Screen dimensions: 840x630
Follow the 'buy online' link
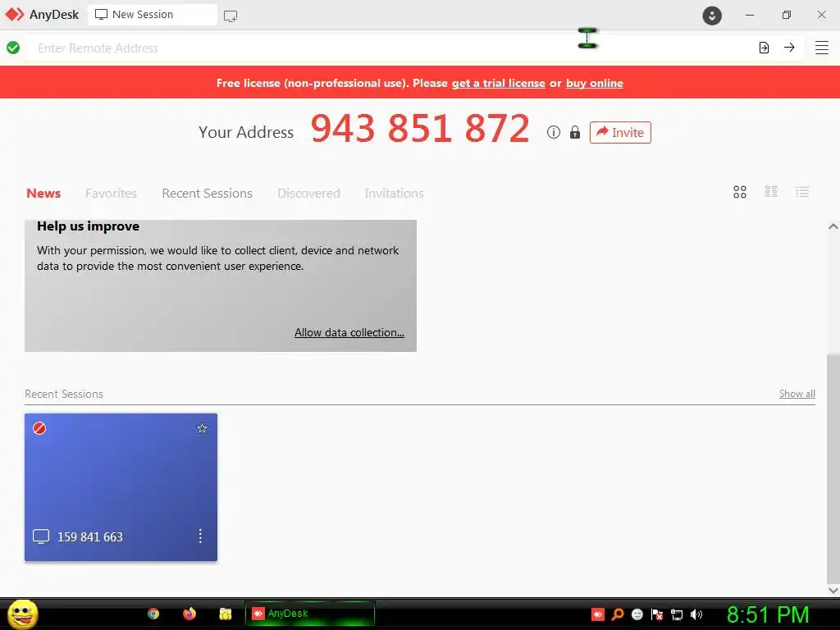[595, 83]
